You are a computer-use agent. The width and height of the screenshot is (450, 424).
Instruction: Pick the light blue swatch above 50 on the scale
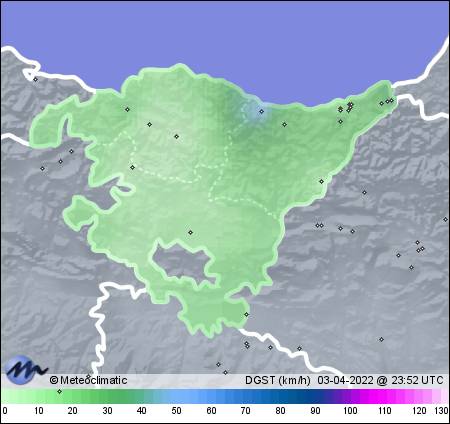click(x=176, y=397)
